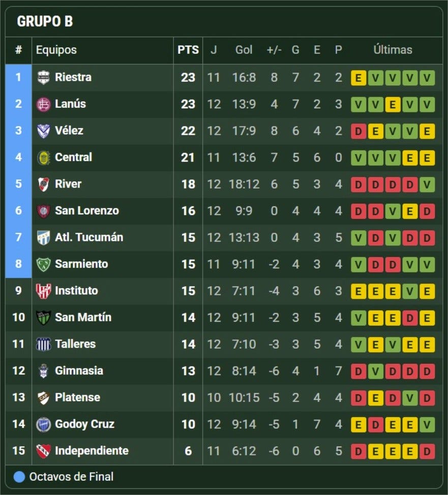
Task: Select the Gol column header
Action: 244,50
